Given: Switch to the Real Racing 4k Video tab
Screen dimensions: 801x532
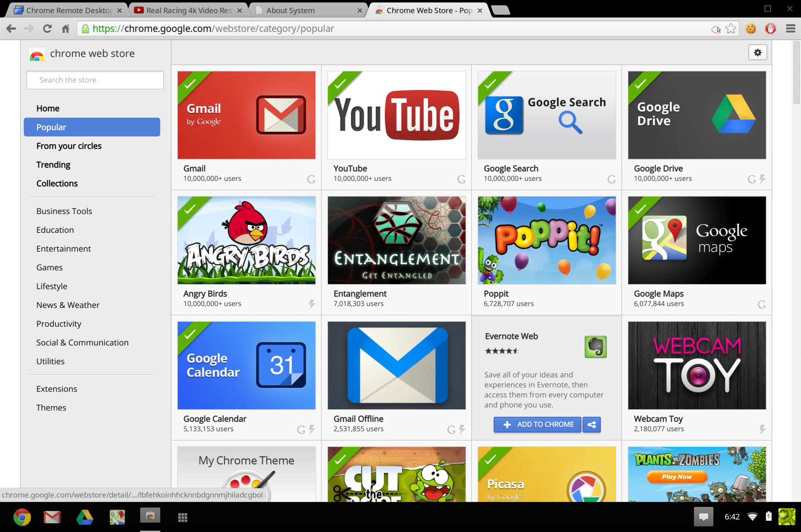Looking at the screenshot, I should coord(189,10).
